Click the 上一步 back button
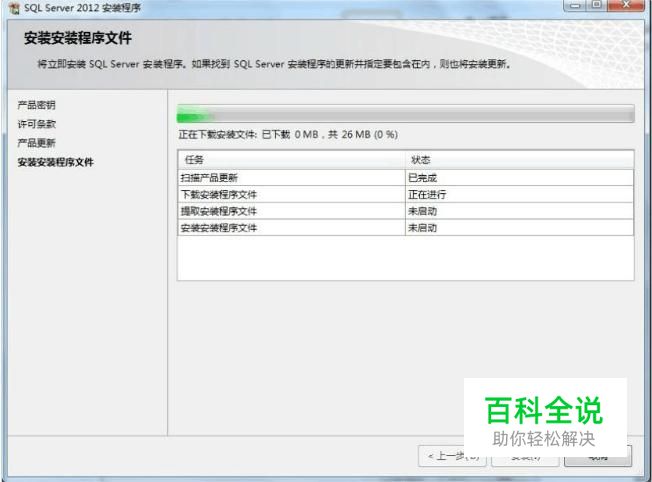 pyautogui.click(x=452, y=456)
